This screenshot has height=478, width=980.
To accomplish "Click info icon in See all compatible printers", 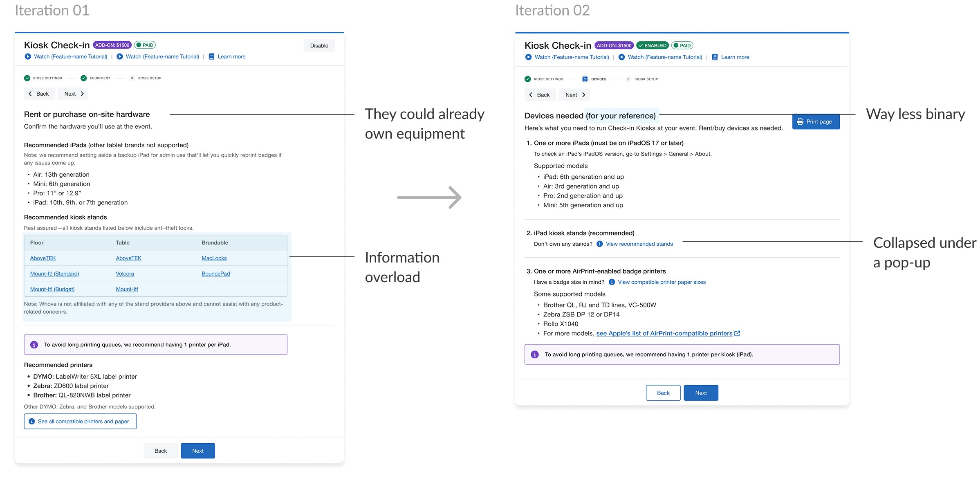I will pyautogui.click(x=32, y=422).
